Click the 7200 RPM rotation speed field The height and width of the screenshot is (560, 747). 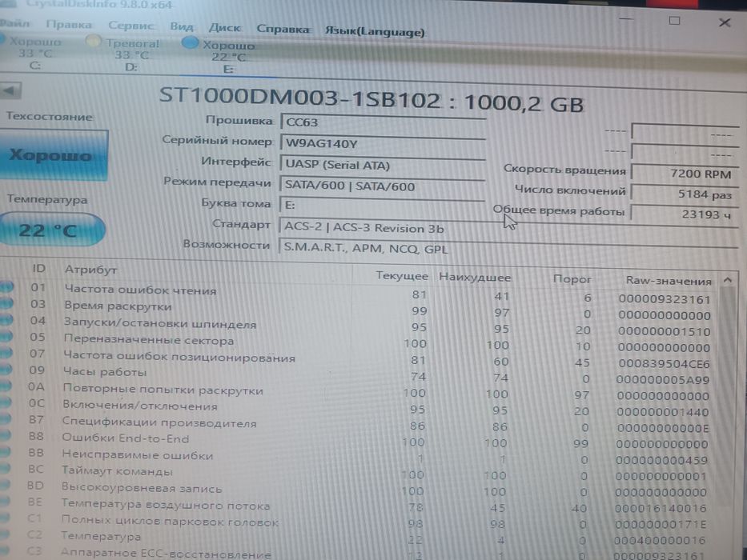click(685, 174)
